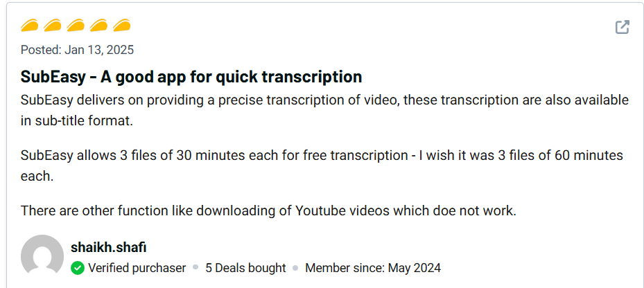Click the 'Posted: Jan 13, 2025' date
The width and height of the screenshot is (644, 288).
click(77, 50)
